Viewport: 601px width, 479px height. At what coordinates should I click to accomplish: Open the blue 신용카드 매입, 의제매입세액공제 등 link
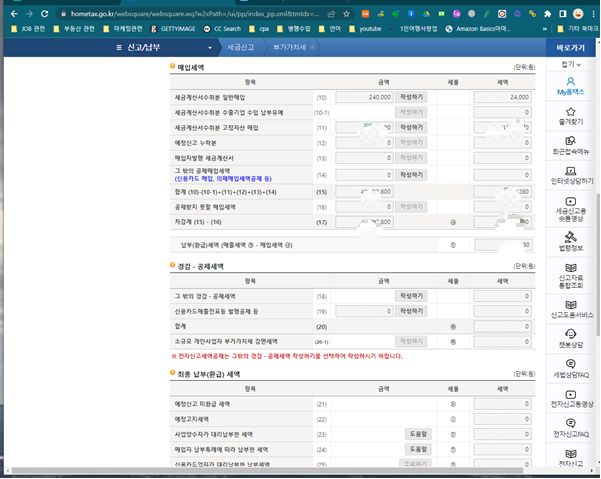click(223, 179)
